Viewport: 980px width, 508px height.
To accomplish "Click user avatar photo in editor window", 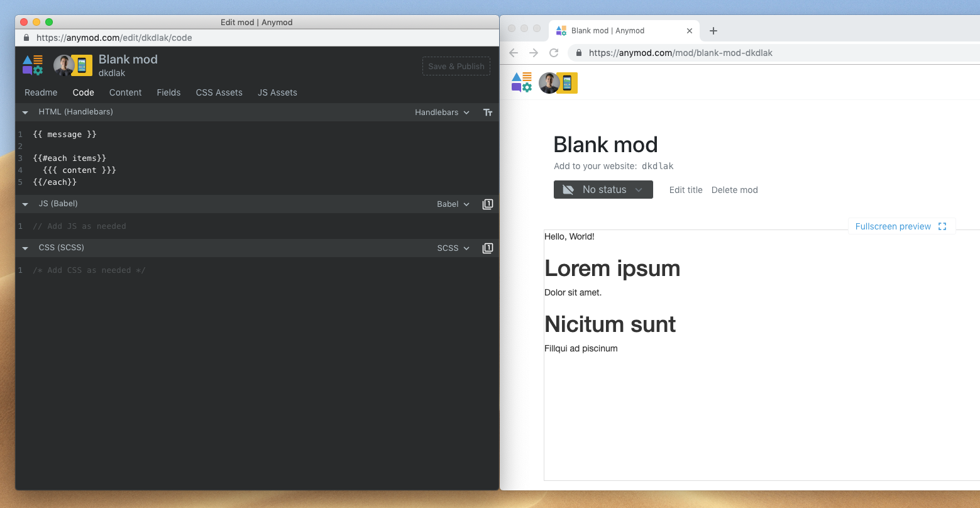I will click(63, 65).
